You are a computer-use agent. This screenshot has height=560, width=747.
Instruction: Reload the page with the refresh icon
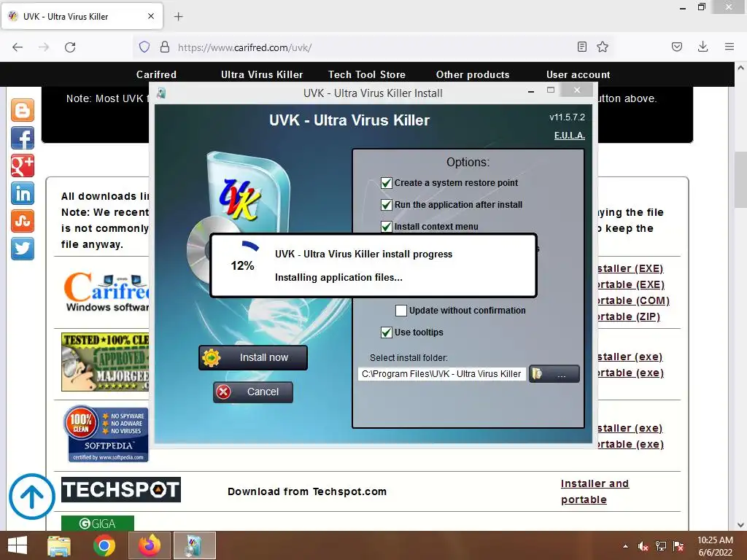click(x=70, y=47)
